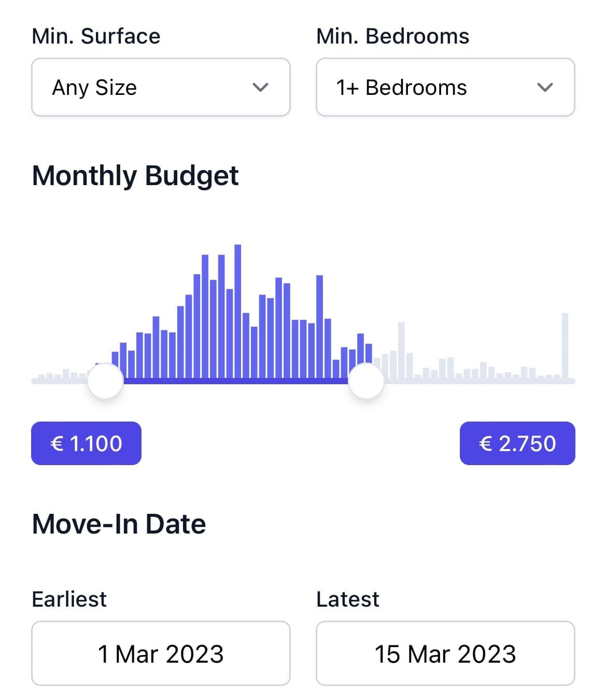Click the 'Earliest' field label
This screenshot has width=606, height=700.
(x=69, y=599)
